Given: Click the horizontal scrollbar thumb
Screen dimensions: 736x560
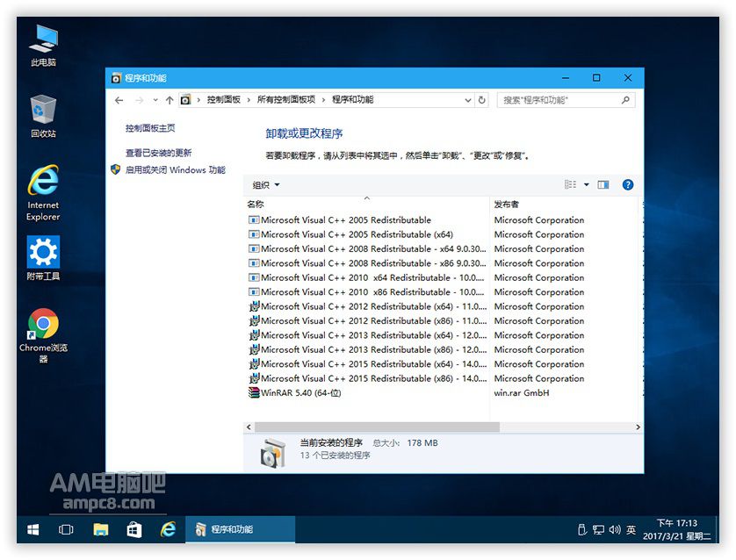Looking at the screenshot, I should tap(377, 427).
